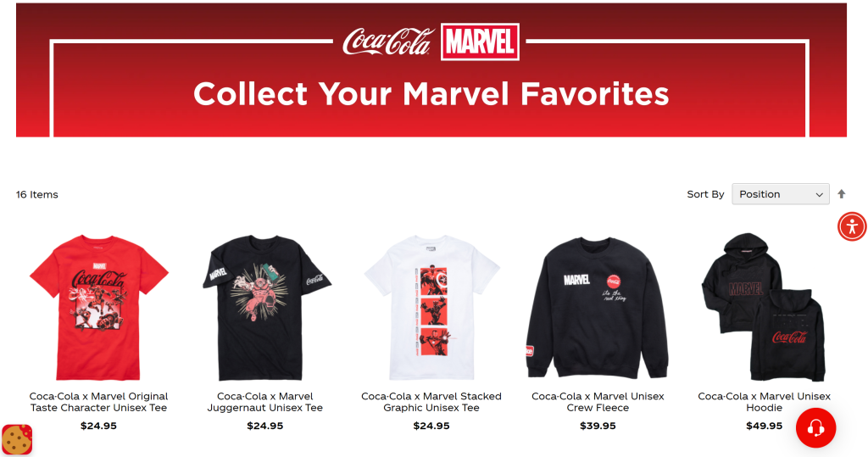The image size is (868, 457).
Task: Open the headset support chat button
Action: coord(815,427)
